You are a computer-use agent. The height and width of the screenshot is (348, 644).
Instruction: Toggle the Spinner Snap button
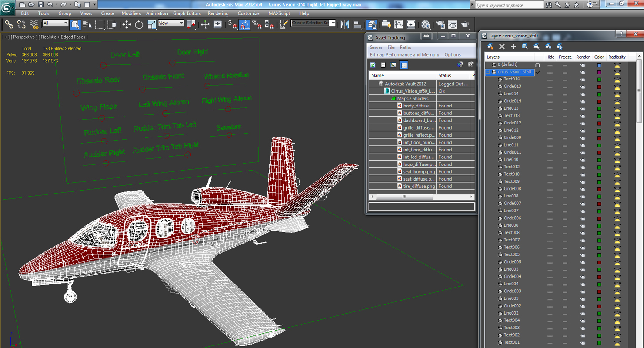269,24
